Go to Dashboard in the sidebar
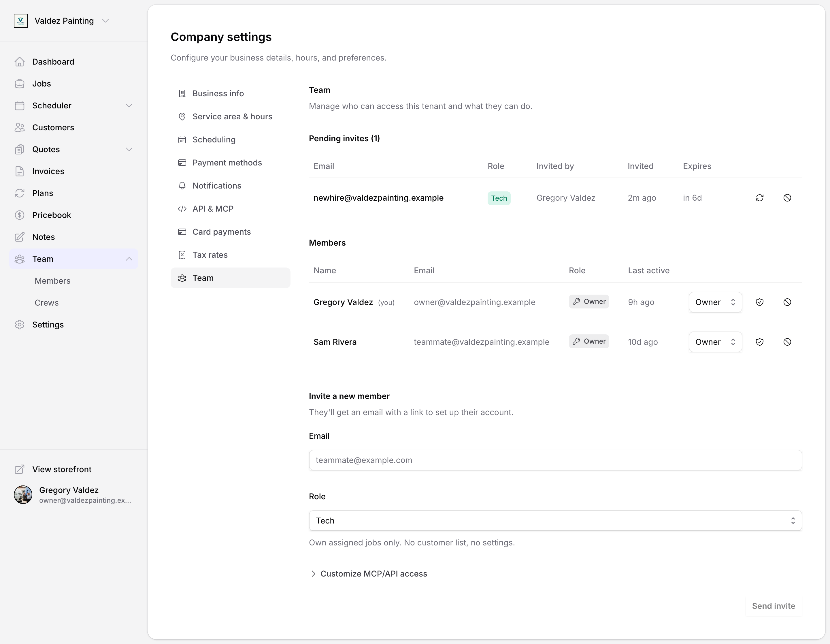This screenshot has height=644, width=830. 73,62
